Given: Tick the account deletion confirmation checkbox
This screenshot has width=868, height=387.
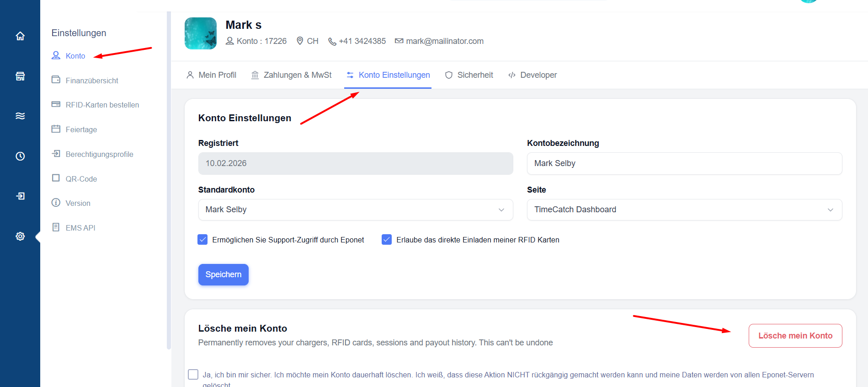Looking at the screenshot, I should coord(193,375).
